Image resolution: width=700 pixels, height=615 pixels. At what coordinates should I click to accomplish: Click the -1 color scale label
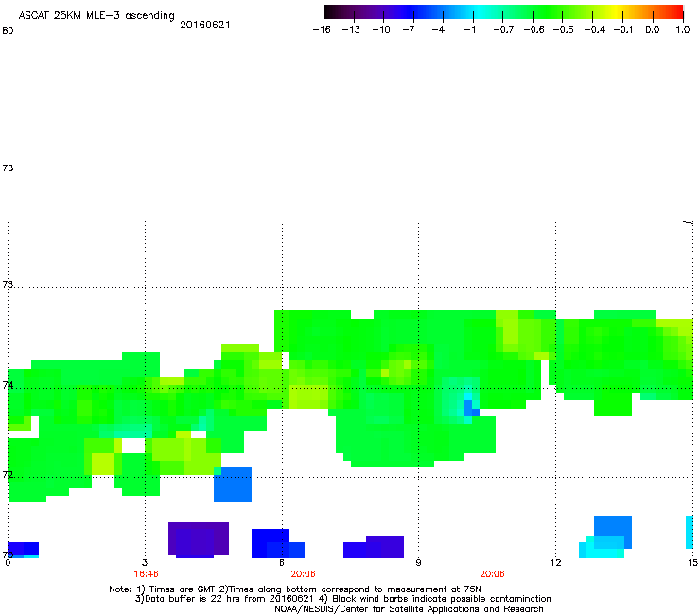(x=469, y=30)
